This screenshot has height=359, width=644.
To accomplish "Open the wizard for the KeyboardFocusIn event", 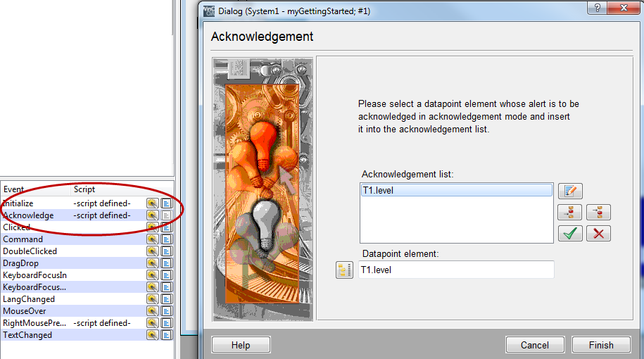I will [152, 275].
